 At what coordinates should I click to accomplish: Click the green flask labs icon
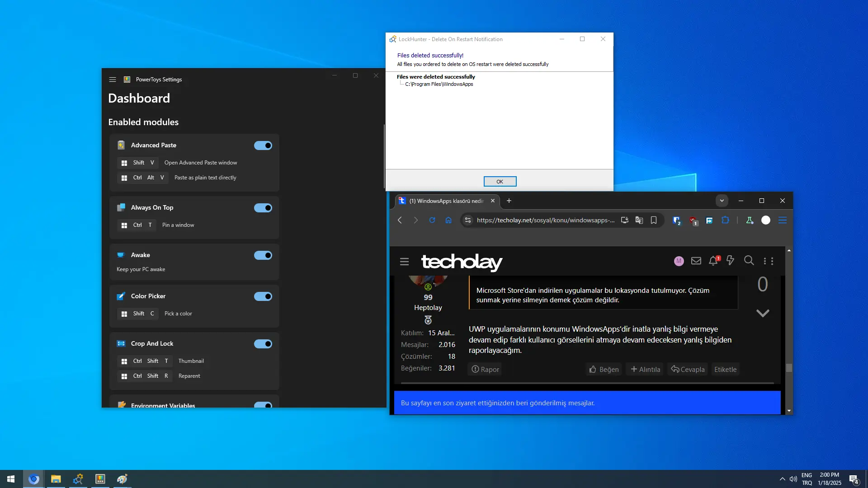click(x=750, y=220)
